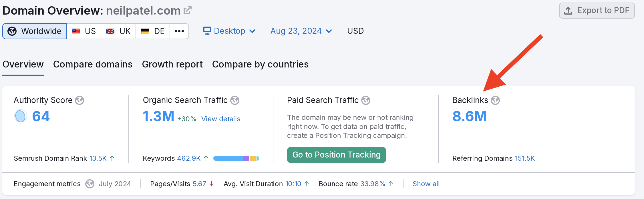Click the Export to PDF button
Viewport: 644px width, 199px height.
pos(597,11)
